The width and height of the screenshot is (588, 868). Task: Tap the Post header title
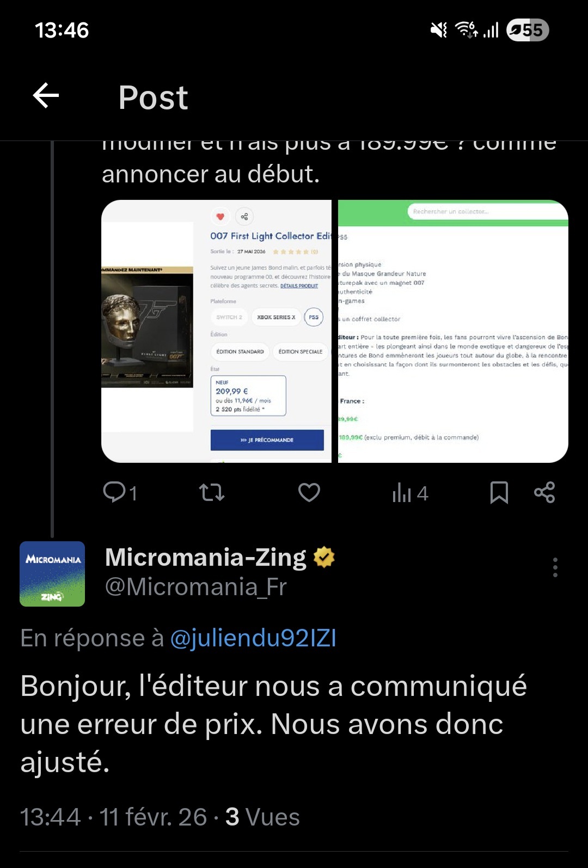pos(154,97)
